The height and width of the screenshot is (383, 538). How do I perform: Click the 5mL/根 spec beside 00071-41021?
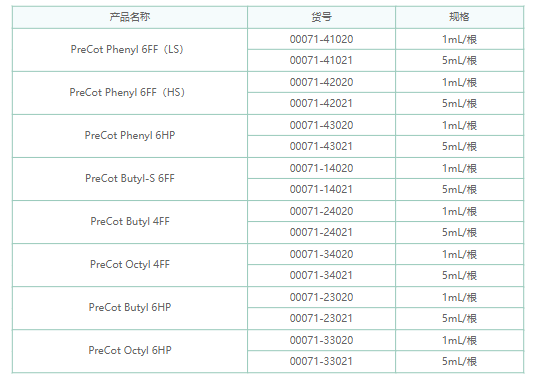coord(459,60)
